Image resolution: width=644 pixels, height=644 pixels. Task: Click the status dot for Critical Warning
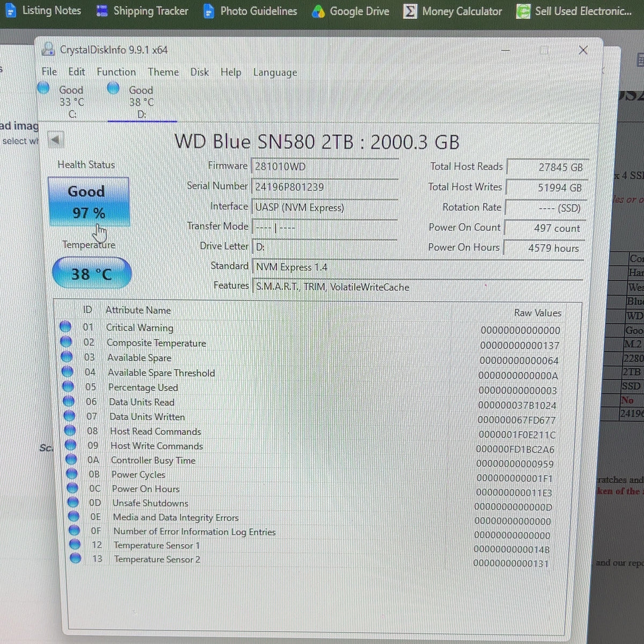tap(65, 326)
